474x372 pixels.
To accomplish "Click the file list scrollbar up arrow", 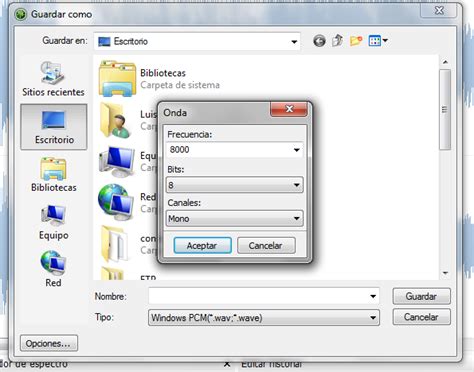I will (445, 62).
